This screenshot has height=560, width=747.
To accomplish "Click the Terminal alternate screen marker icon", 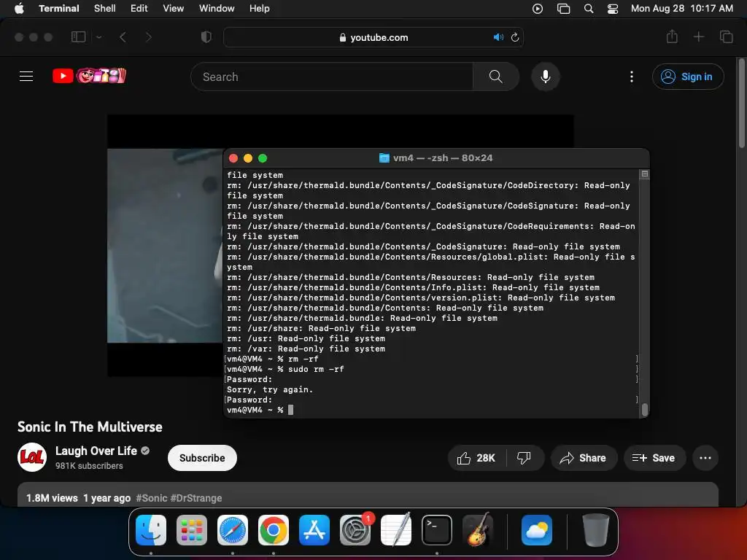I will pyautogui.click(x=645, y=174).
